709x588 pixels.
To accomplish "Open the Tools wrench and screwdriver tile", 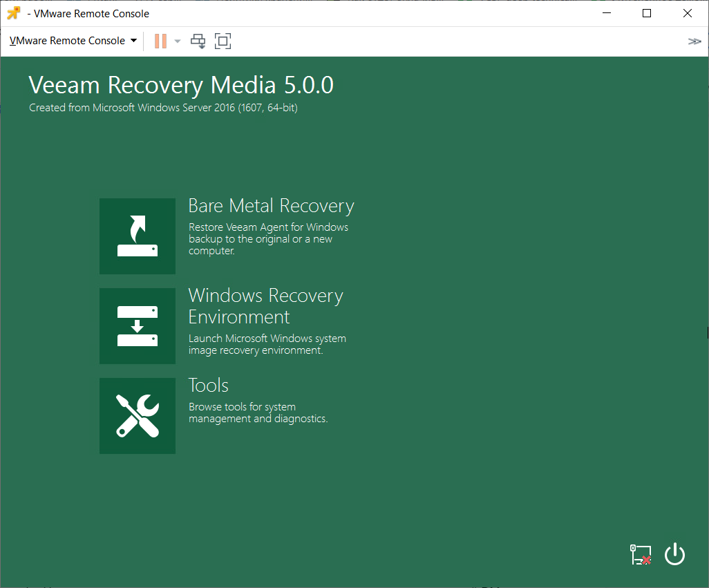I will tap(138, 416).
